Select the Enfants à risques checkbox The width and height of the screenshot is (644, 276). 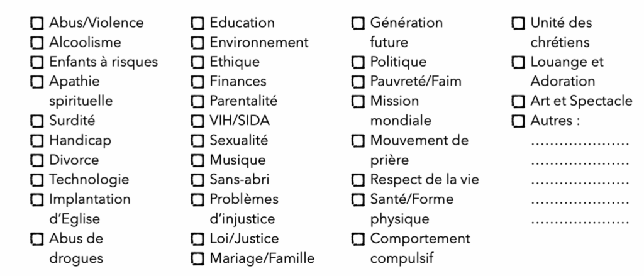(x=37, y=62)
